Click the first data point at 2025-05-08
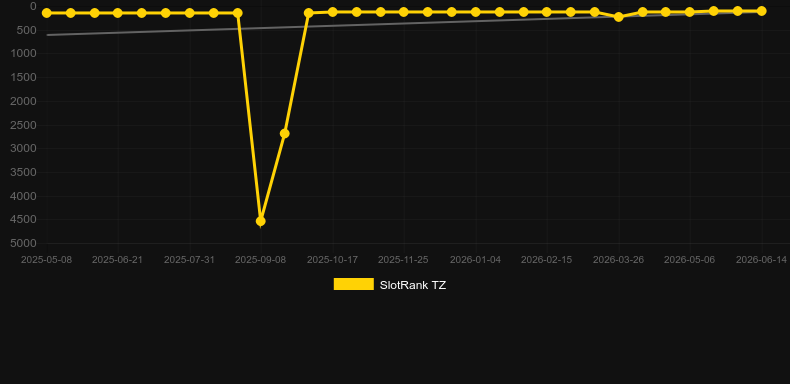The width and height of the screenshot is (790, 384). click(x=47, y=13)
